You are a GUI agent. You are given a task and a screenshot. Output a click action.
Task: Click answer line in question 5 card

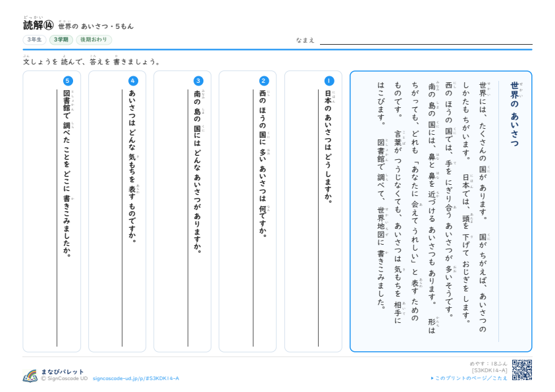coord(57,218)
